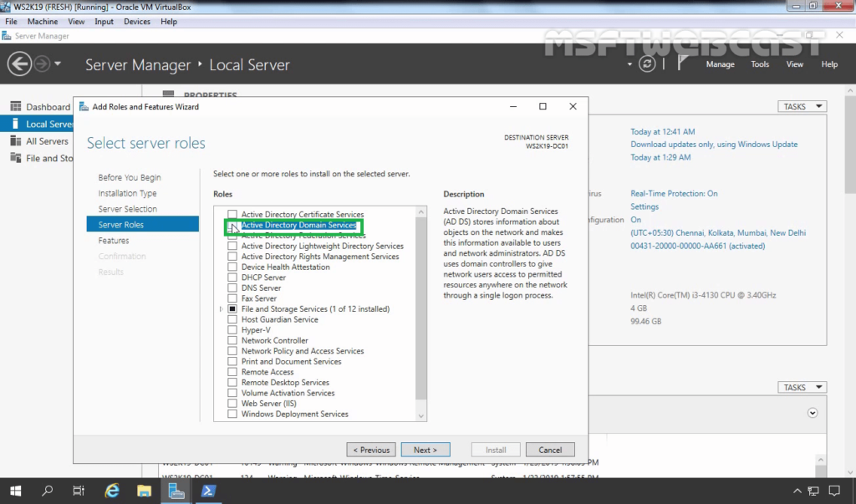This screenshot has width=856, height=504.
Task: Select Remote Desktop Services role text
Action: 285,382
